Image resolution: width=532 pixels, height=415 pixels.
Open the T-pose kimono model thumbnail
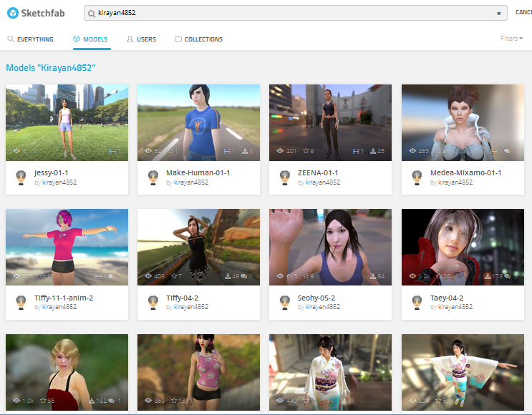[x=463, y=372]
